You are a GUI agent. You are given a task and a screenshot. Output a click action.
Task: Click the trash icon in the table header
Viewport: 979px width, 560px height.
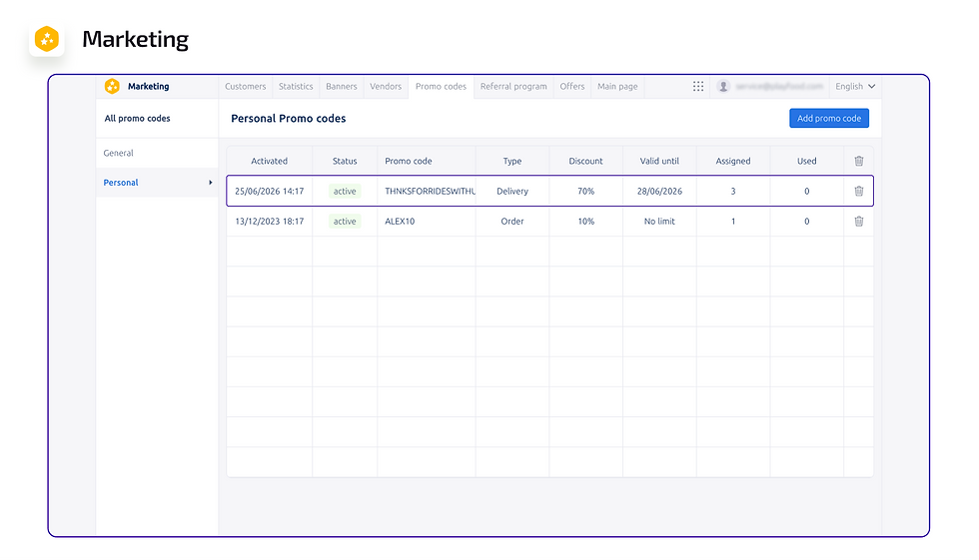click(x=858, y=161)
